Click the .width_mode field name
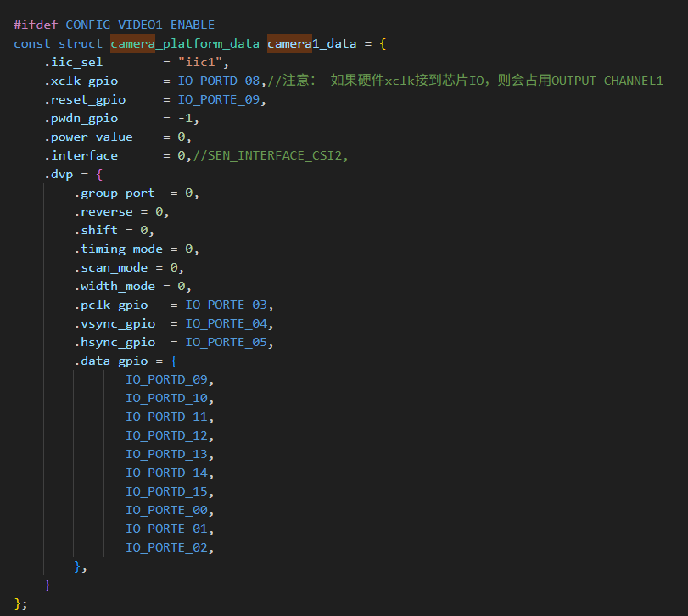688x616 pixels. 114,287
